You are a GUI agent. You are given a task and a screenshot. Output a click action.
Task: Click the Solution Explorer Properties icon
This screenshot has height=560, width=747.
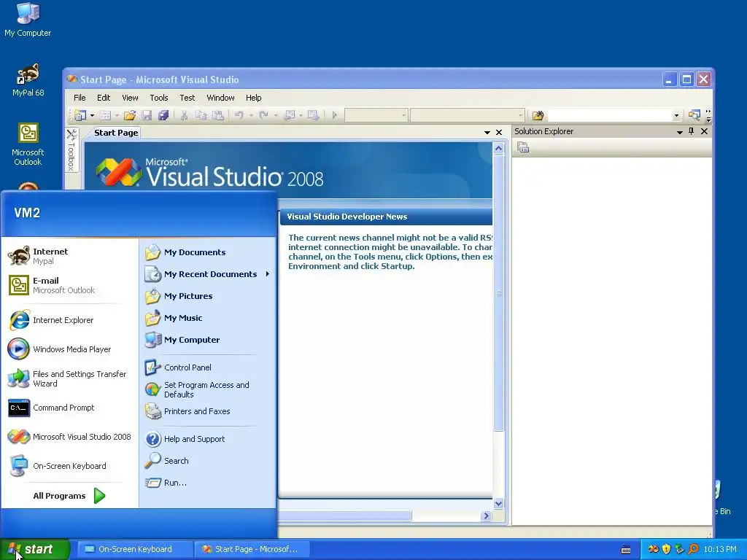click(x=523, y=147)
